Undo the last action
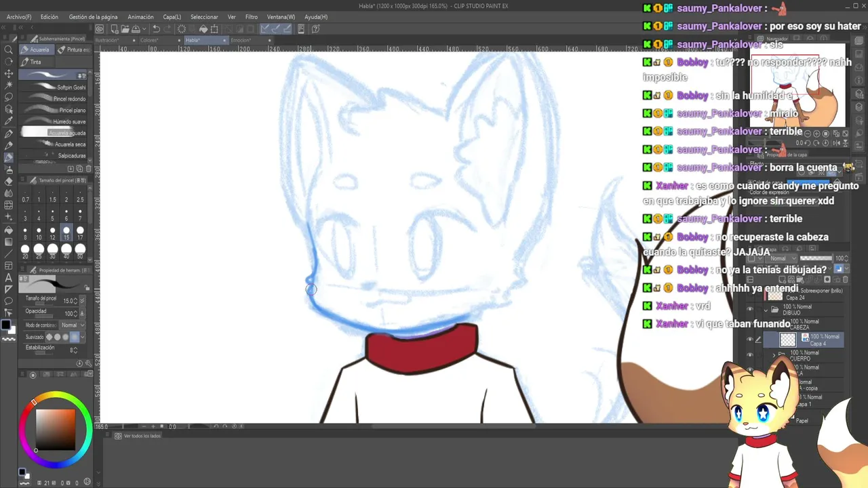This screenshot has width=868, height=488. point(156,29)
